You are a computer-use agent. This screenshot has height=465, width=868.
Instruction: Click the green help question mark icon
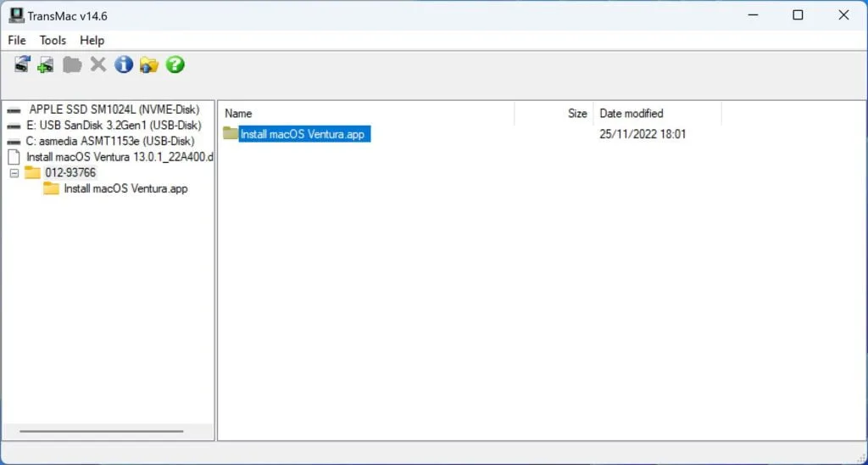pos(175,64)
